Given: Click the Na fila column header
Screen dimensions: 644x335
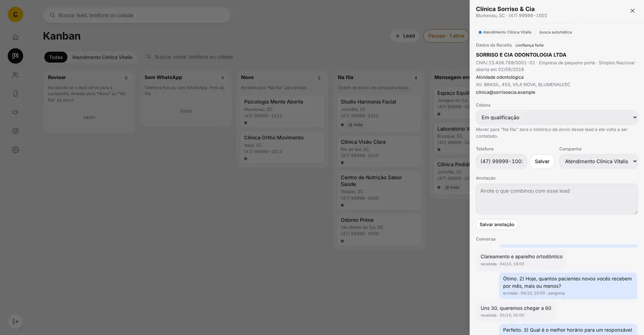Looking at the screenshot, I should coord(345,78).
